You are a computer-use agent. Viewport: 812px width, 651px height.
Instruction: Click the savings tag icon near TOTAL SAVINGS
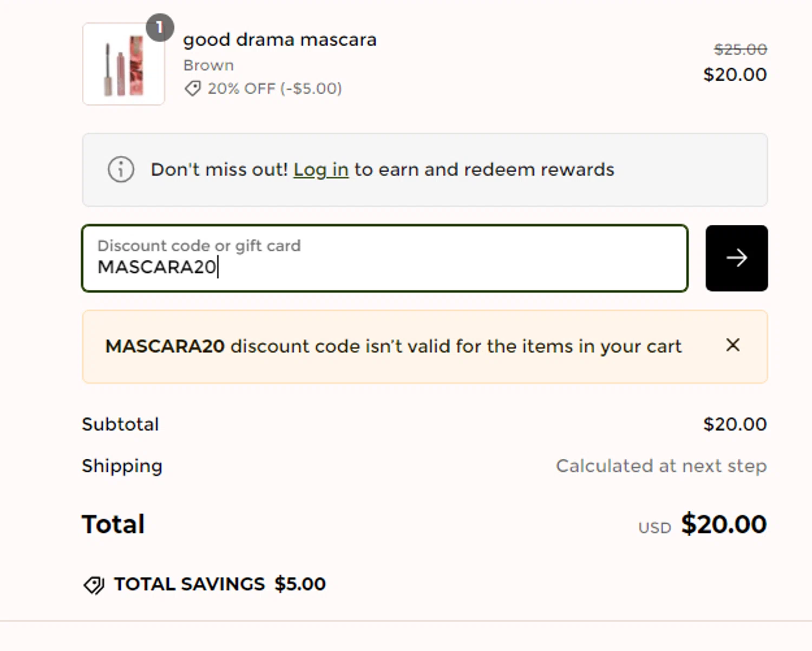tap(94, 585)
